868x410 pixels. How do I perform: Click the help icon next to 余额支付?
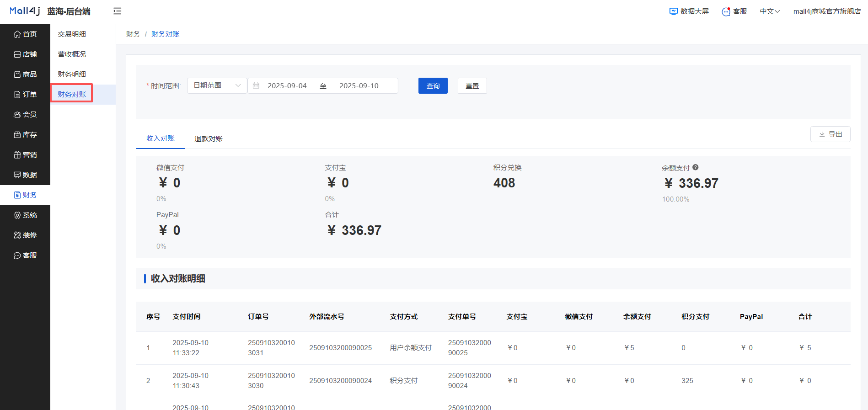tap(695, 167)
